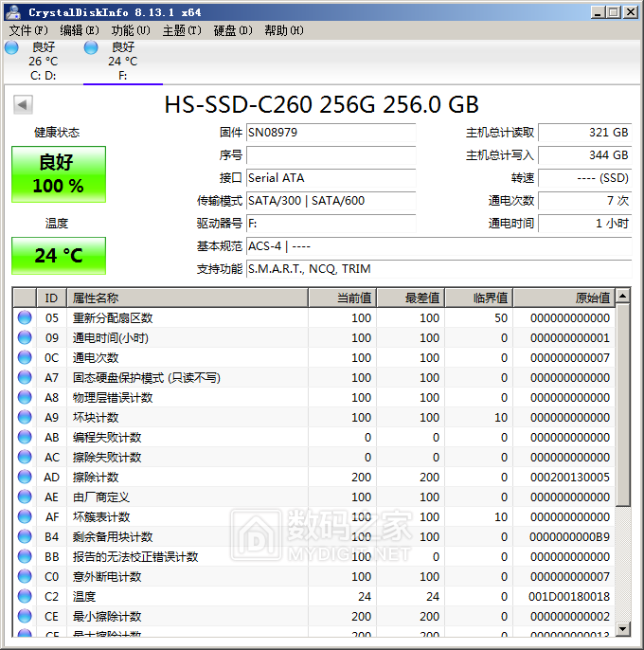Click the 原始值 column header
The width and height of the screenshot is (644, 650).
pyautogui.click(x=564, y=298)
